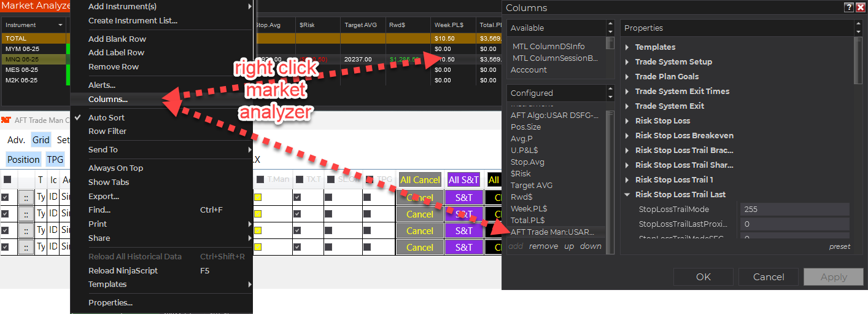Click the help question mark icon in Columns dialog
Screen dimensions: 868x314
[849, 7]
